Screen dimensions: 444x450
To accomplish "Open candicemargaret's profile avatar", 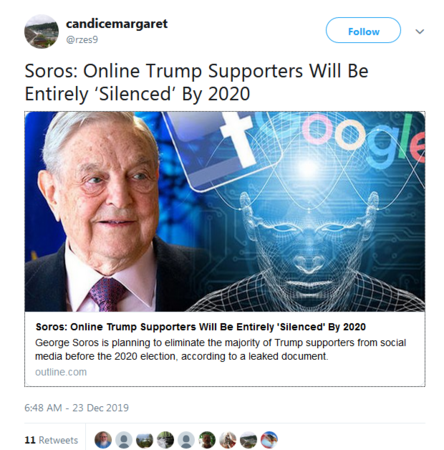I will click(42, 31).
